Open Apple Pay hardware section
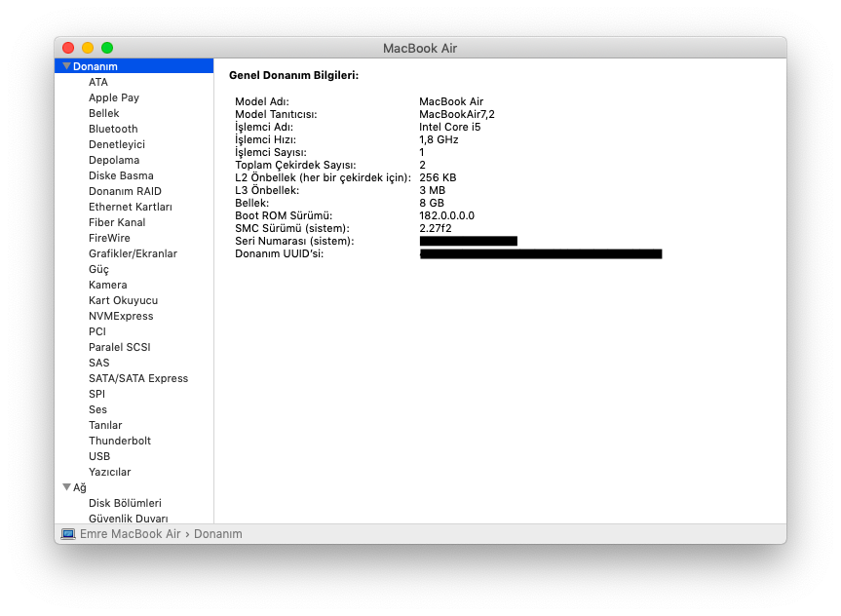The image size is (841, 616). [114, 97]
